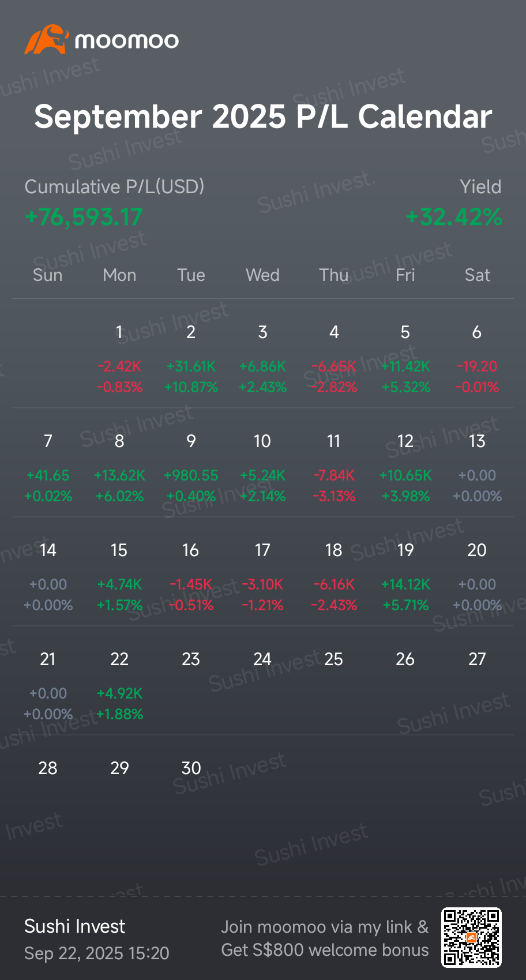Viewport: 526px width, 980px height.
Task: Tap the QR code image
Action: click(471, 937)
